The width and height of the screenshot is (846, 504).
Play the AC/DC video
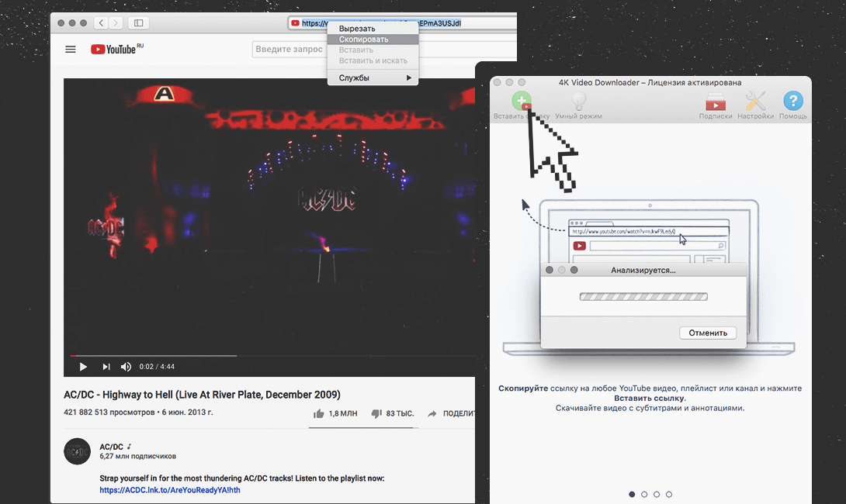coord(83,367)
